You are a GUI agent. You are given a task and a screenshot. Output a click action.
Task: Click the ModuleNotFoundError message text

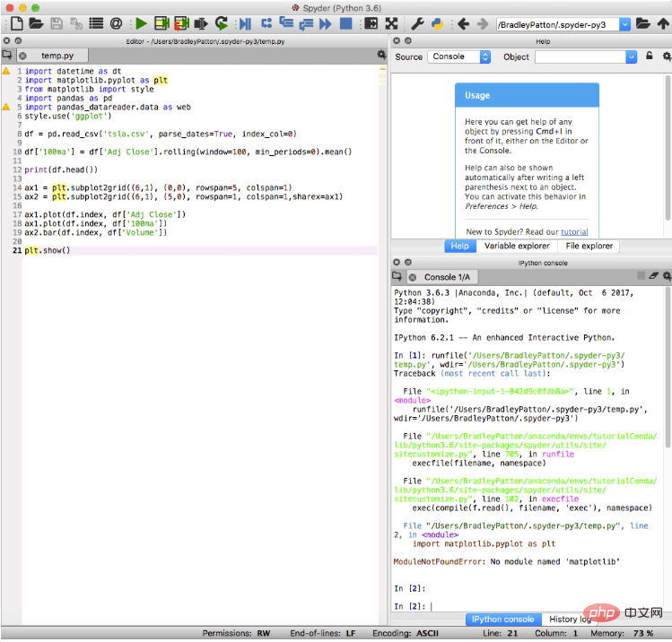(507, 561)
